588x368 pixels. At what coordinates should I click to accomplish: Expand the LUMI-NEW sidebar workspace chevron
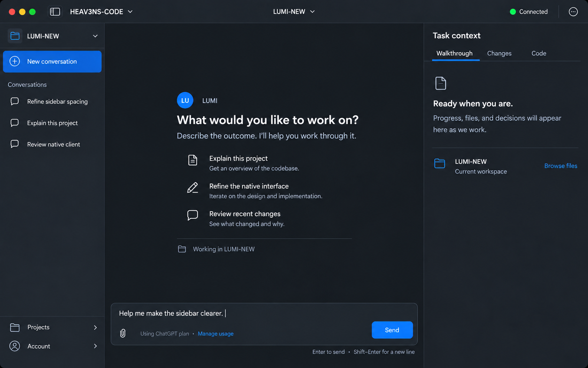click(x=95, y=36)
